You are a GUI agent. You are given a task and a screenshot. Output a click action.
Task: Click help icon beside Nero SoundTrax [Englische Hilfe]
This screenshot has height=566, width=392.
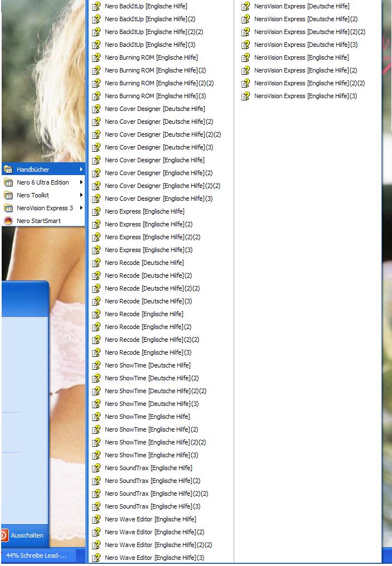click(x=96, y=468)
